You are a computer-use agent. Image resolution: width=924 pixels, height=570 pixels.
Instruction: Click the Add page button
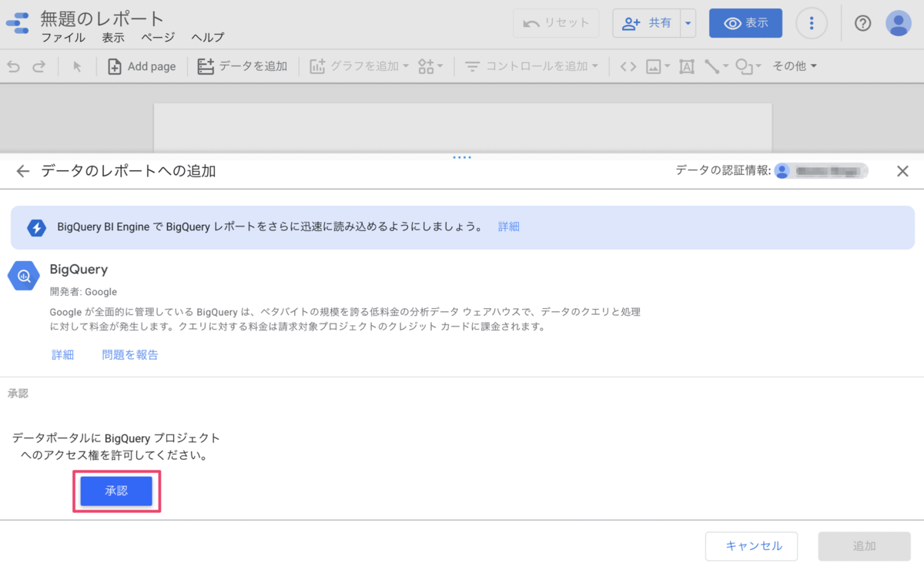click(142, 67)
